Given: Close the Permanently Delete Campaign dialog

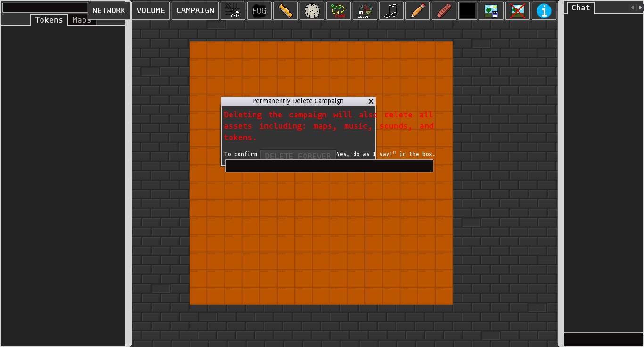Looking at the screenshot, I should [371, 101].
